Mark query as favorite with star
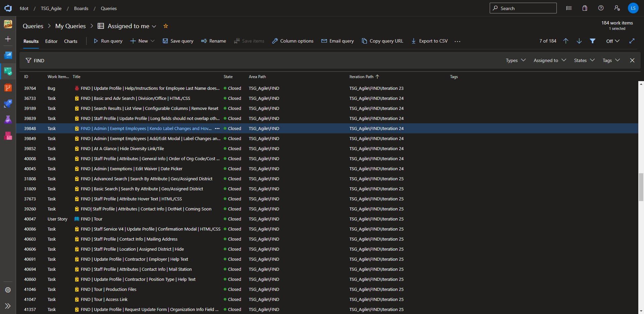644x314 pixels. tap(166, 26)
